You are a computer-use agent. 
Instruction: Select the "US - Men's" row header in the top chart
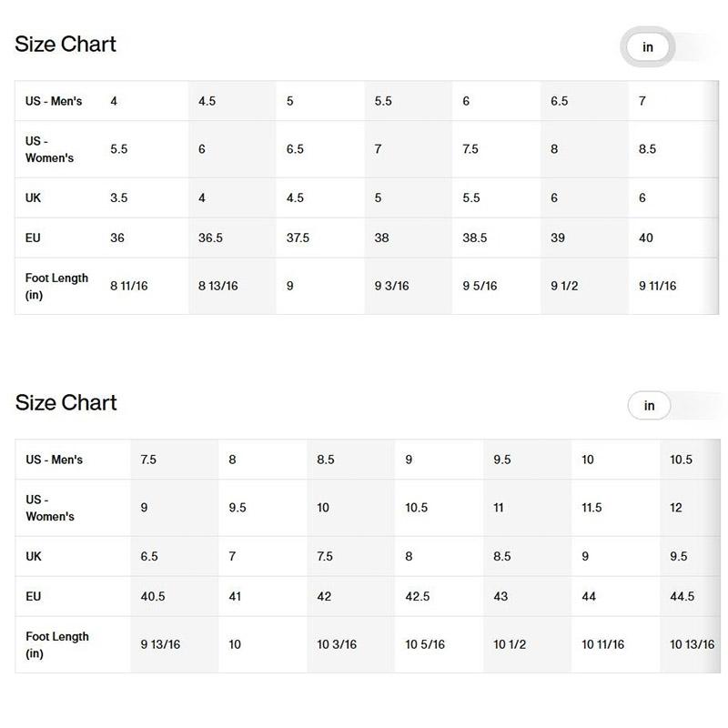click(54, 101)
